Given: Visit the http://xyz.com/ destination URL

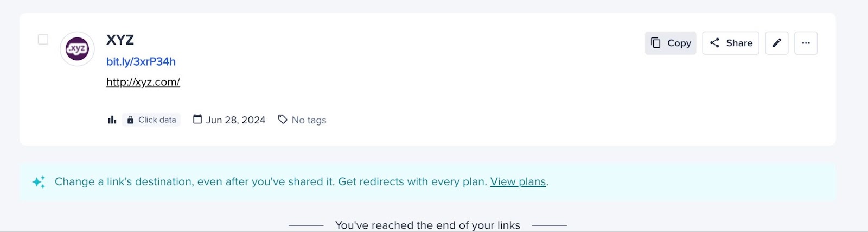Looking at the screenshot, I should [143, 82].
